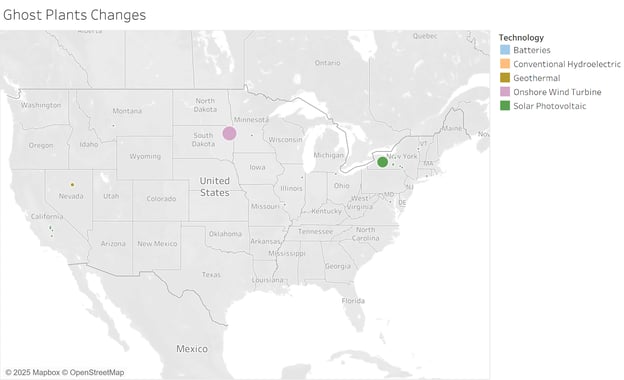Select the Conventional Hydroelectric legend label
Screen dimensions: 624x380
pyautogui.click(x=567, y=64)
